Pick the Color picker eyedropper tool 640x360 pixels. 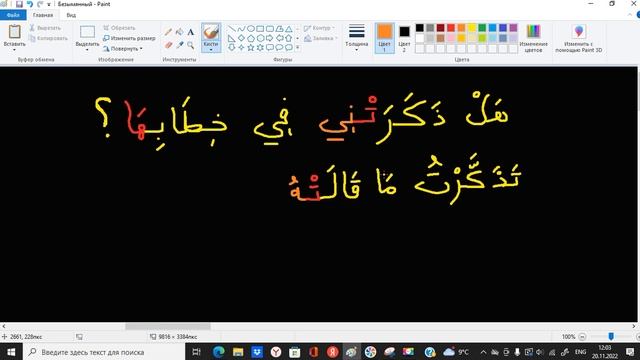click(x=179, y=45)
